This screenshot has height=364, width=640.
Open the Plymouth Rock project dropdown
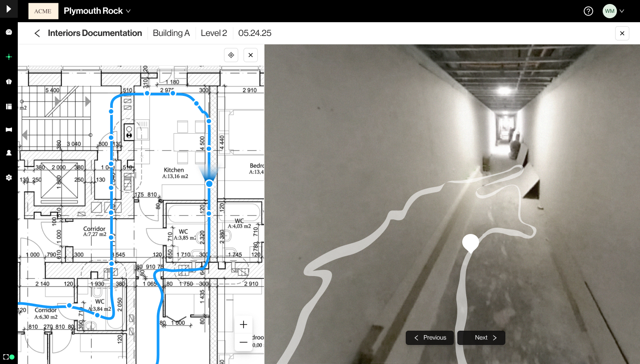97,11
